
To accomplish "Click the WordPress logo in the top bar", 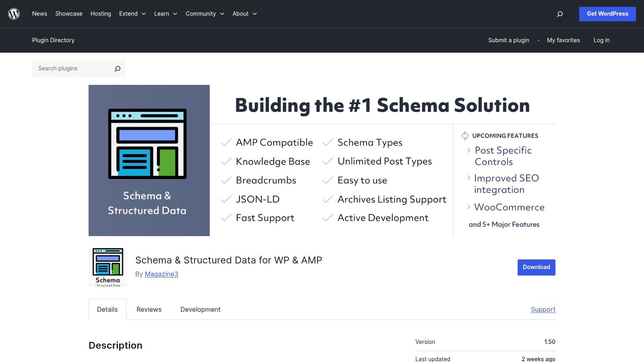I will click(x=14, y=14).
